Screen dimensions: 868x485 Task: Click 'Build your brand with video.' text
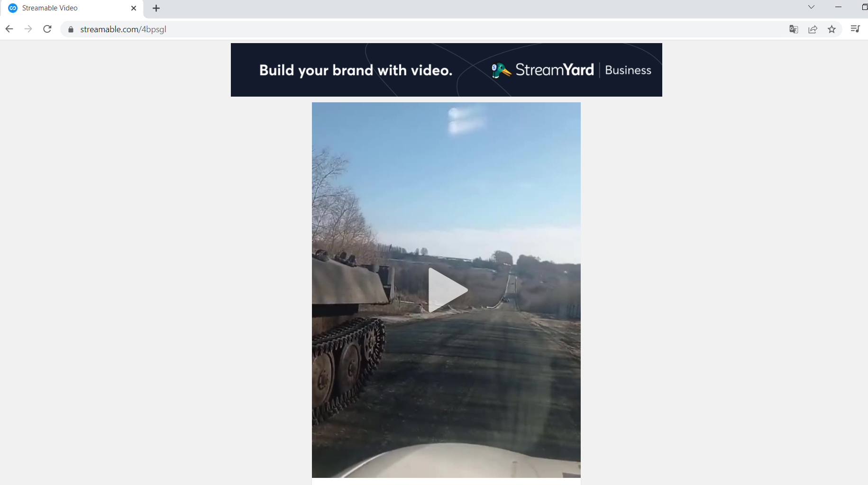click(356, 70)
